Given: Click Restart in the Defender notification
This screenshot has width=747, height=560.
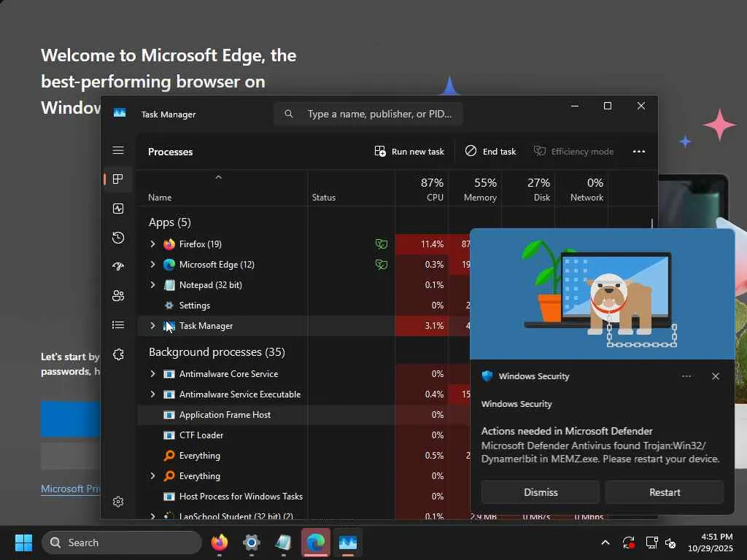Looking at the screenshot, I should click(x=665, y=492).
